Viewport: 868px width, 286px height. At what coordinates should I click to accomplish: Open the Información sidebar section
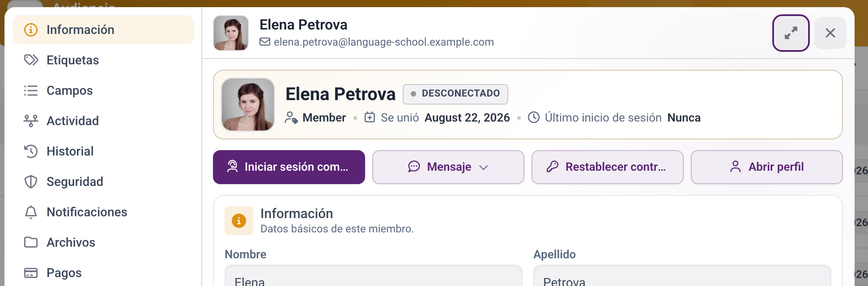[103, 29]
